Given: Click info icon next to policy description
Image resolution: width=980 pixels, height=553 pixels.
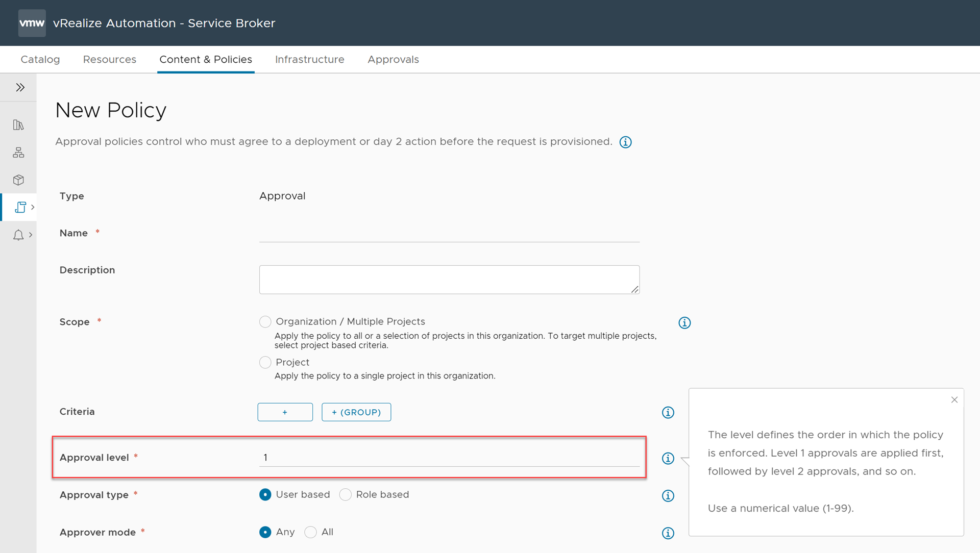Looking at the screenshot, I should point(625,142).
